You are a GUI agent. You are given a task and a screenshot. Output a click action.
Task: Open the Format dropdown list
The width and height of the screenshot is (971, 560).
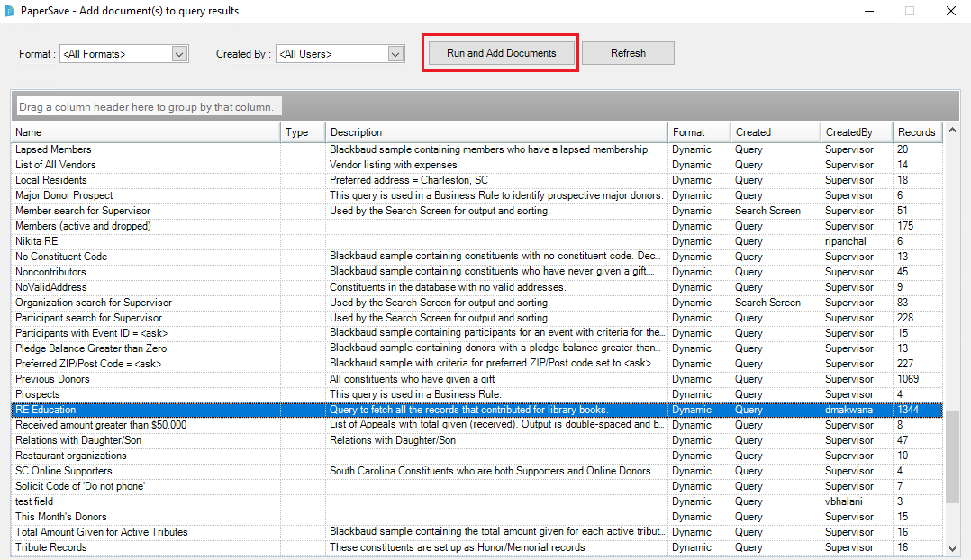(179, 54)
